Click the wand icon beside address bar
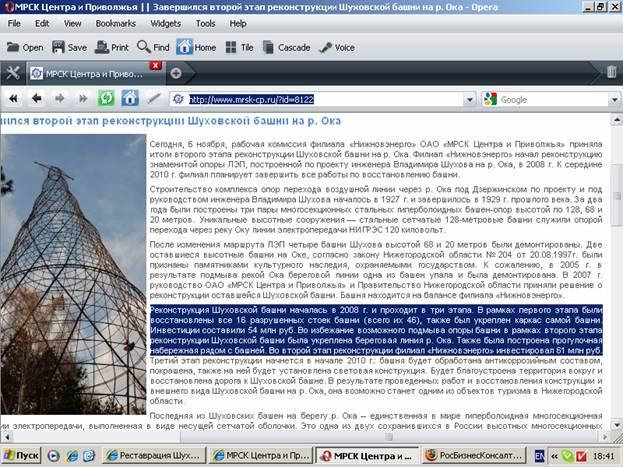 point(153,99)
